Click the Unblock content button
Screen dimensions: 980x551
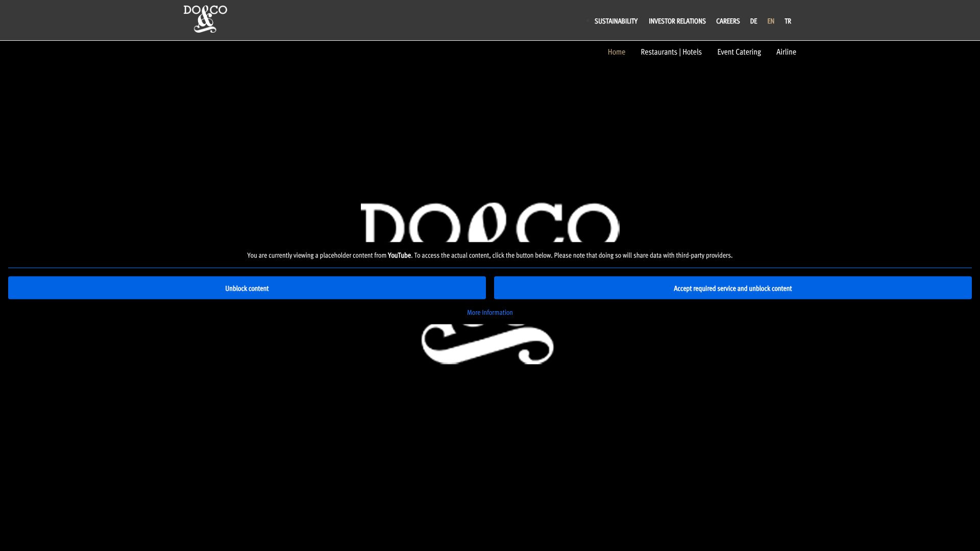click(247, 288)
